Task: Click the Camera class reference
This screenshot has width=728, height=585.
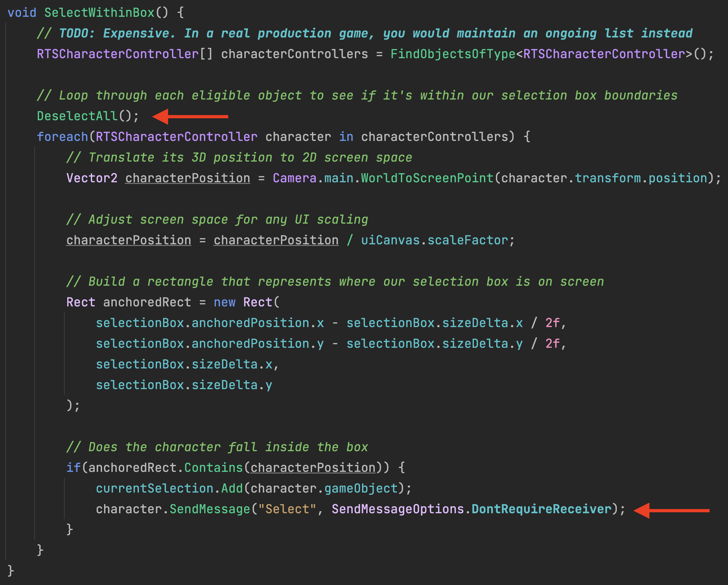Action: 294,178
